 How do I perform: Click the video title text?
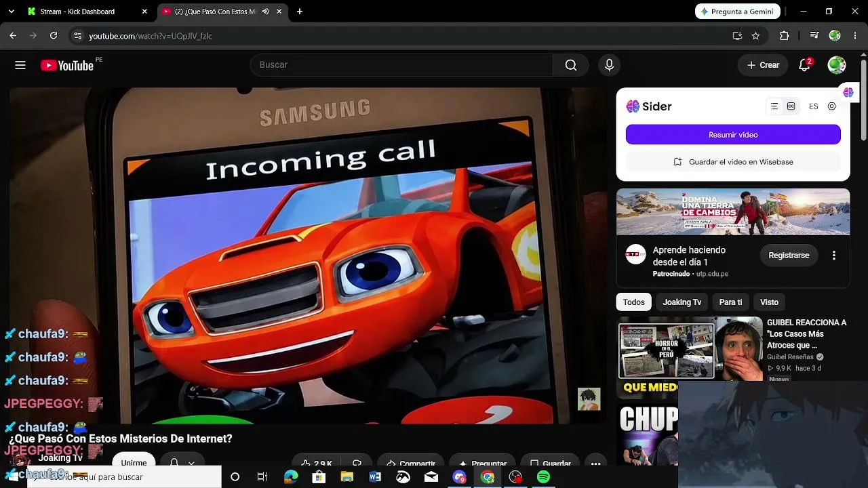pyautogui.click(x=121, y=439)
